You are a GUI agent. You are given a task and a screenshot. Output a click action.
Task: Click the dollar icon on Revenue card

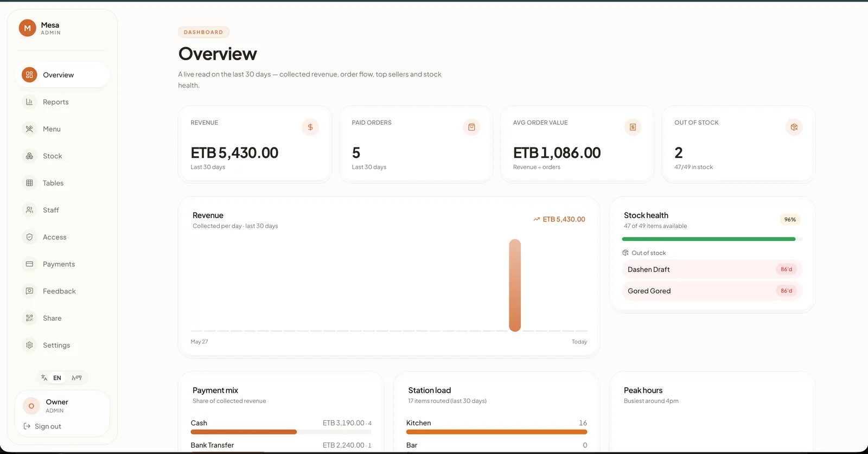(310, 127)
